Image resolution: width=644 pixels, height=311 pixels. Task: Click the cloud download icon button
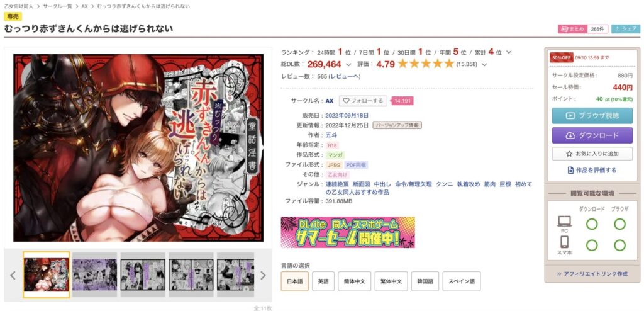[592, 135]
